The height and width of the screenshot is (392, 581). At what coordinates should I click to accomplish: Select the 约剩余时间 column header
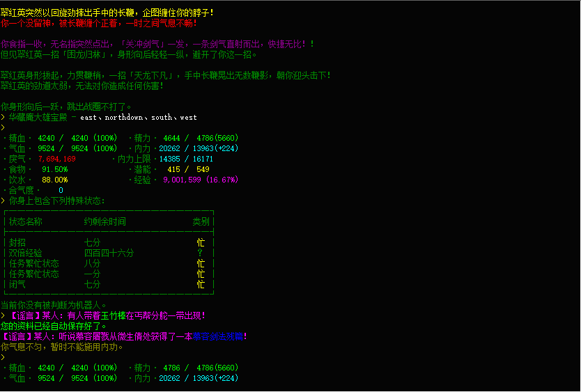click(104, 221)
